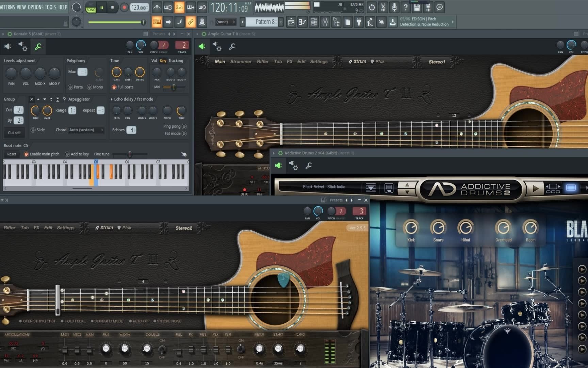Click the tempo 120.000 field

coord(139,7)
